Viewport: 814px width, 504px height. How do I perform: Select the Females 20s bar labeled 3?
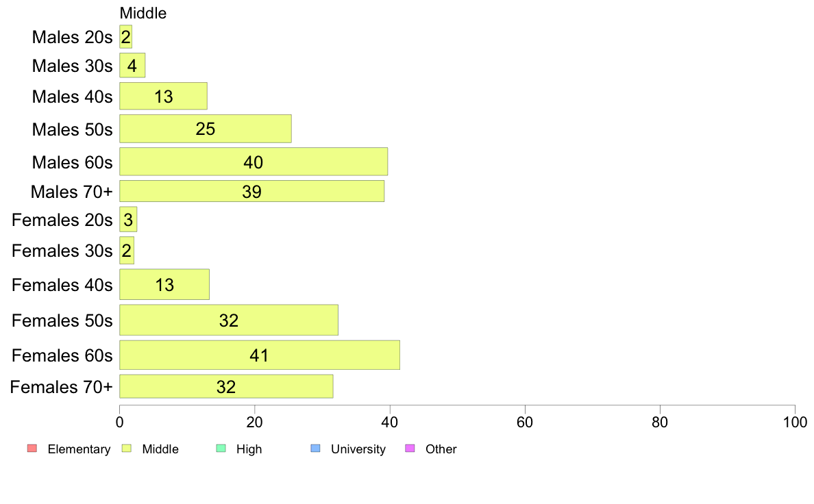tap(128, 220)
